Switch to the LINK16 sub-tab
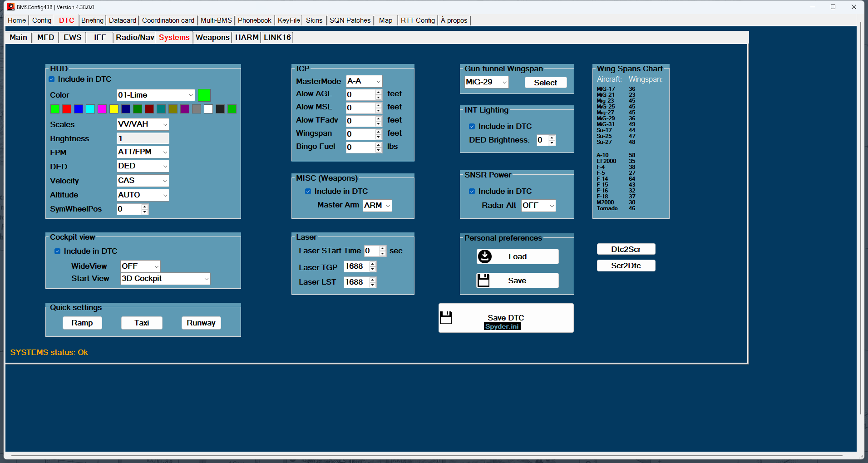The image size is (868, 463). 277,38
